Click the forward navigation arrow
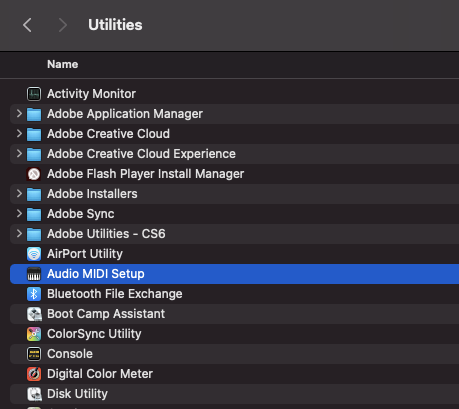 [x=62, y=25]
